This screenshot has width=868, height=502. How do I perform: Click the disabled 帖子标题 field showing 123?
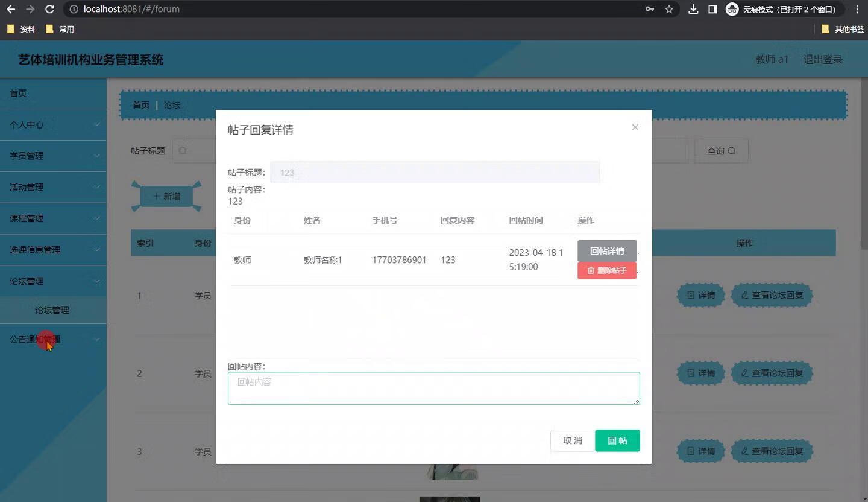tap(435, 172)
